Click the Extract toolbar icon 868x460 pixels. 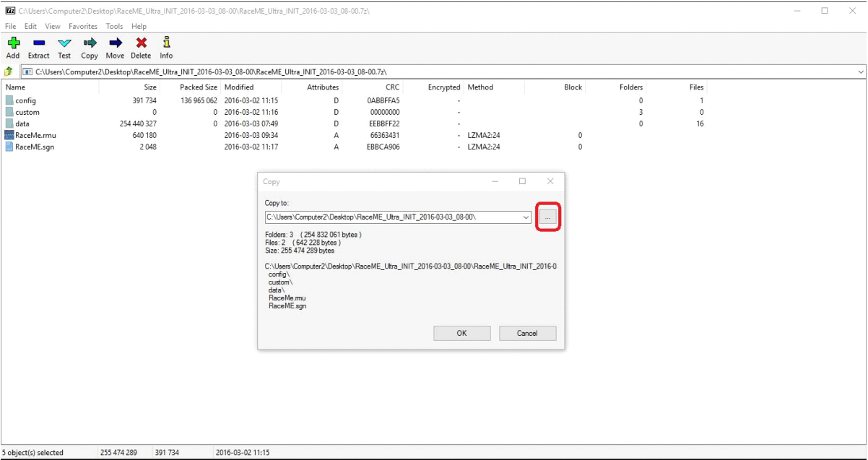pos(38,44)
